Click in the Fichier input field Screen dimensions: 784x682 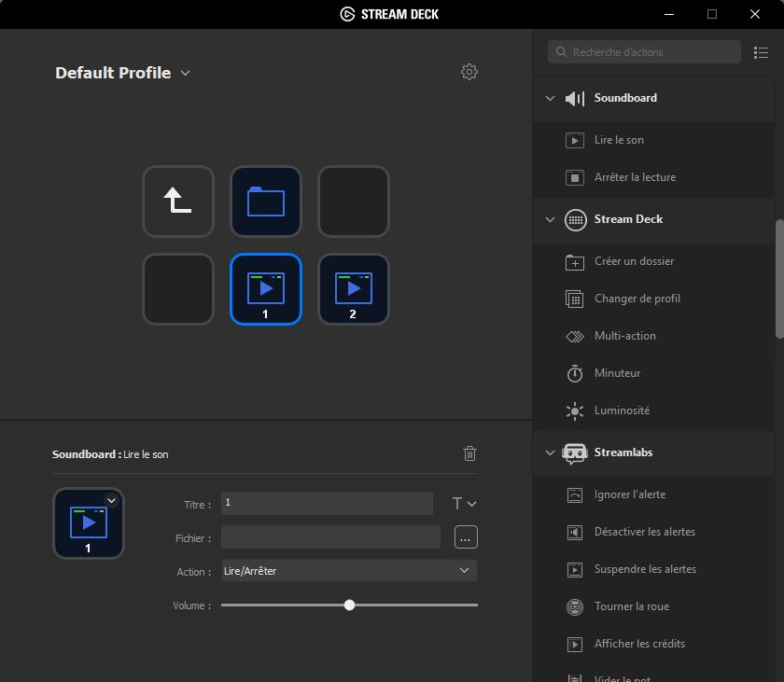pyautogui.click(x=330, y=537)
